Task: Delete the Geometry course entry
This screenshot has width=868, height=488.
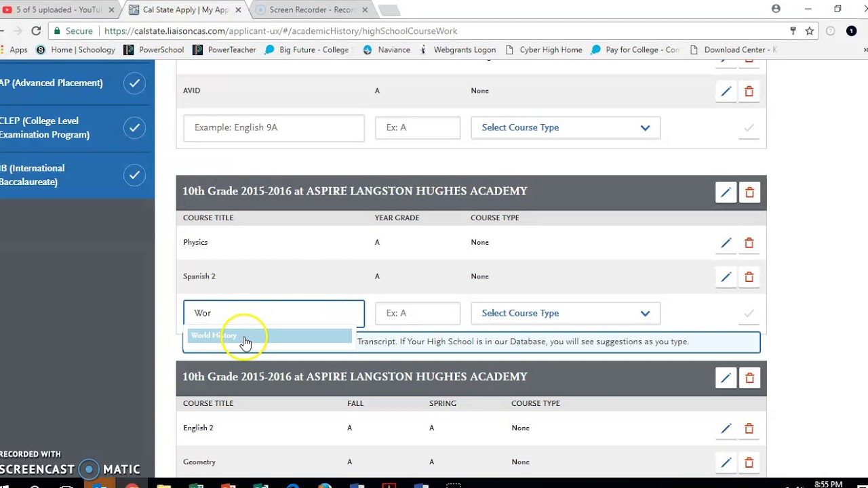Action: click(x=749, y=462)
